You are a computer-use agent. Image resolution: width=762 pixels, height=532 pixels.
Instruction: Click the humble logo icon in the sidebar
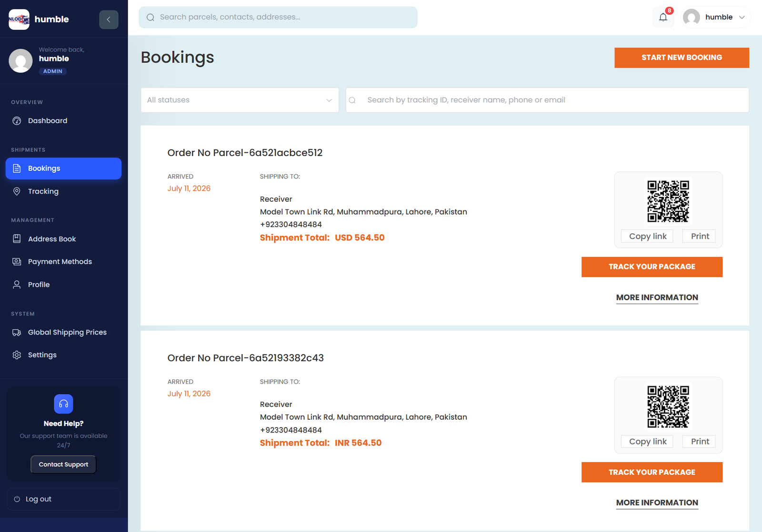click(x=19, y=20)
